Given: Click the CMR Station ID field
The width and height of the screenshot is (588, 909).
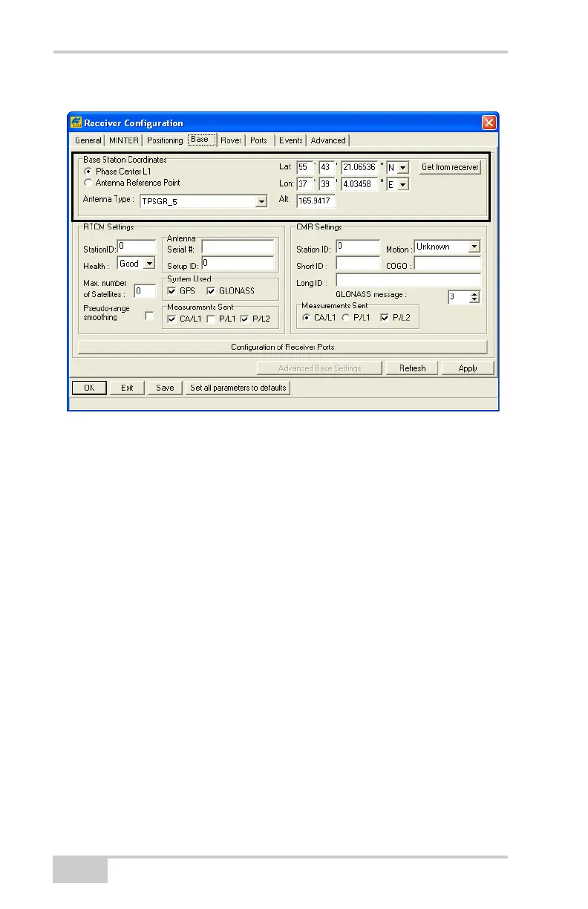Looking at the screenshot, I should [357, 247].
